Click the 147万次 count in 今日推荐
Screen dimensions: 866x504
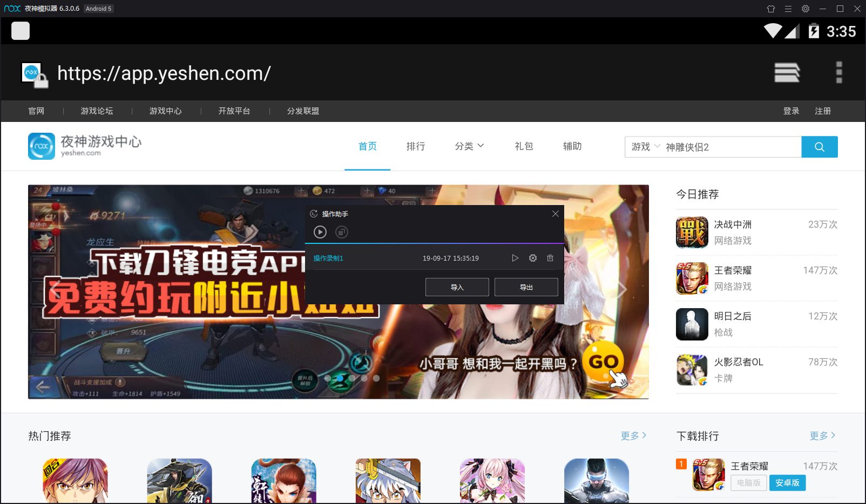coord(820,270)
